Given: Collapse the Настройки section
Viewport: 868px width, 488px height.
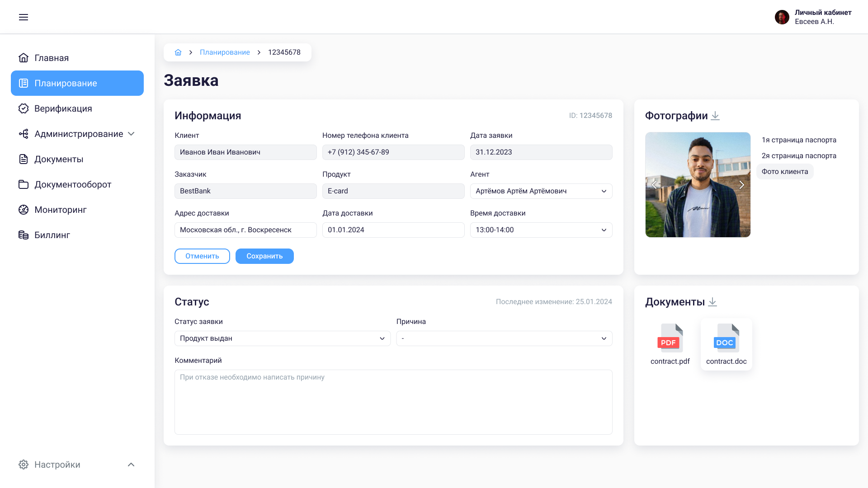Looking at the screenshot, I should 132,465.
